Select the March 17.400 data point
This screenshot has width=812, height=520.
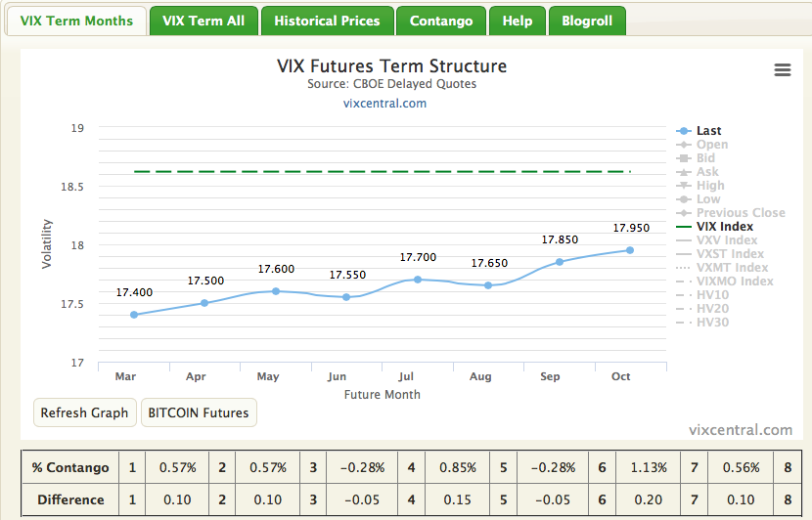click(134, 315)
